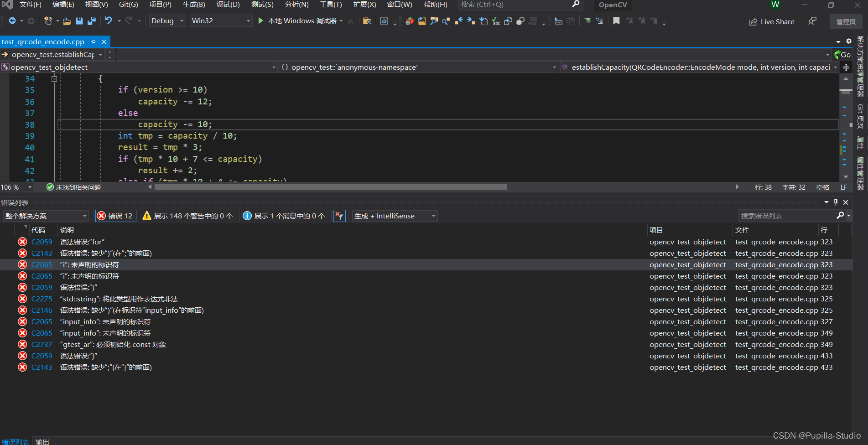
Task: Open the anonymous-namespace scope dropdown
Action: pyautogui.click(x=419, y=67)
